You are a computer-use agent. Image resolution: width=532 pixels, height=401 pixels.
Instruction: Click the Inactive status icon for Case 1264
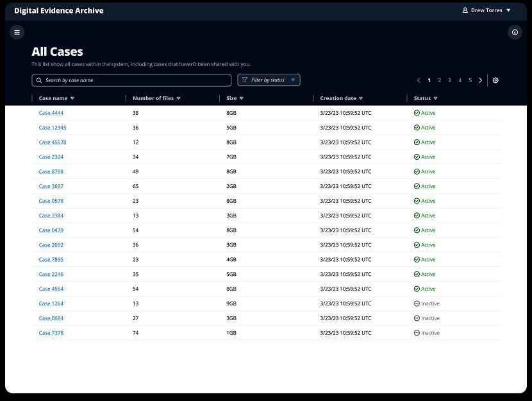click(417, 303)
